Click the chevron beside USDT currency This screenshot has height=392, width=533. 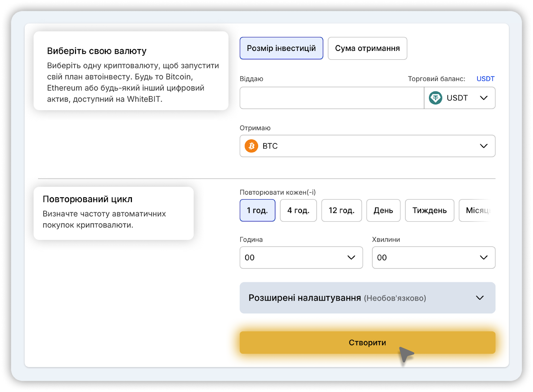pos(483,98)
